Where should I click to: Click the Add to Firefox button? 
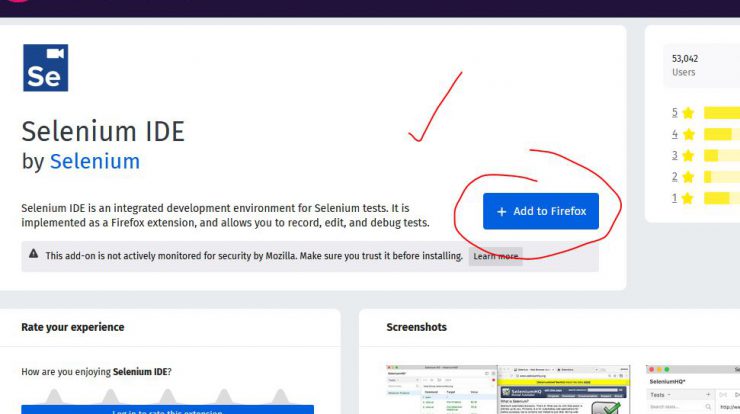540,211
